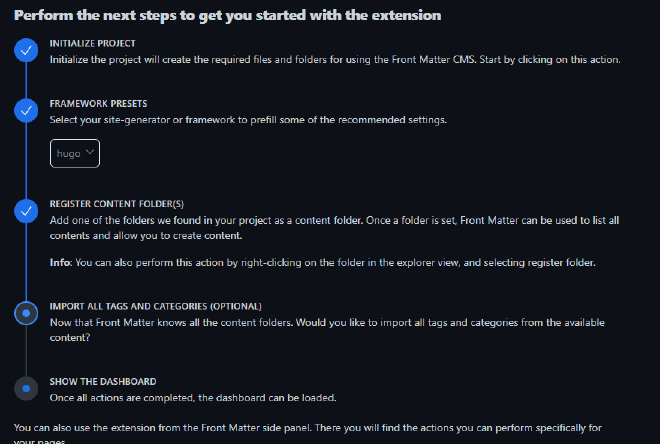The width and height of the screenshot is (660, 444).
Task: Click the Add one of the folders description
Action: (340, 227)
